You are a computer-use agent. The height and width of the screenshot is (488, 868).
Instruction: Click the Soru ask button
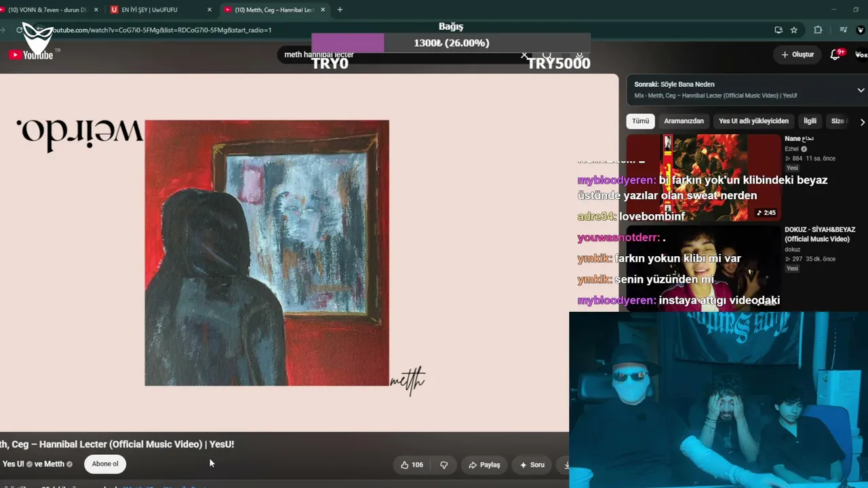pyautogui.click(x=532, y=465)
